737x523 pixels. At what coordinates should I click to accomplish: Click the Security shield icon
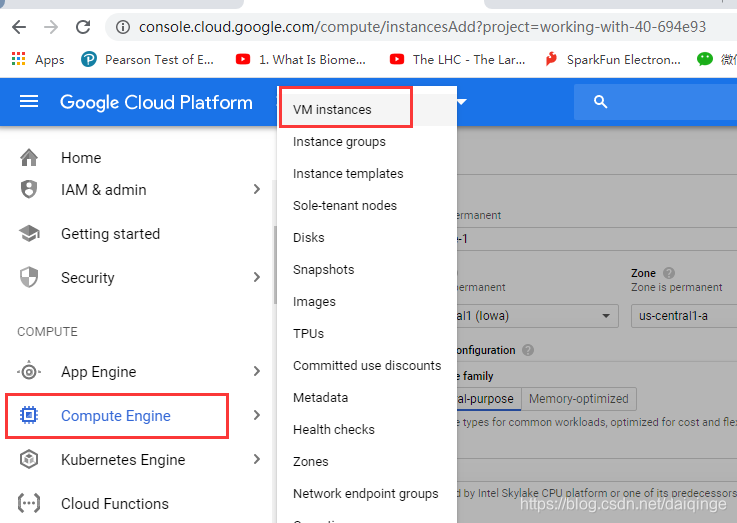pyautogui.click(x=29, y=277)
